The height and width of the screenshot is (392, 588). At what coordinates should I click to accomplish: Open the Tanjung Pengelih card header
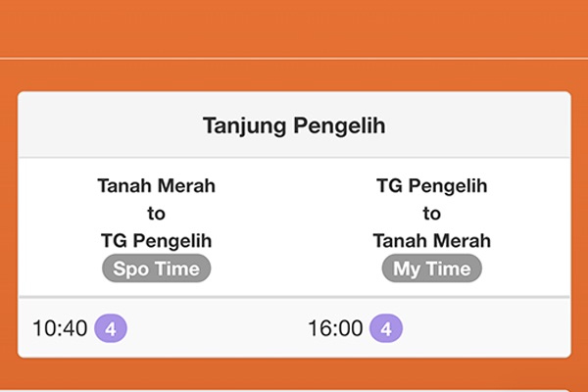coord(294,125)
